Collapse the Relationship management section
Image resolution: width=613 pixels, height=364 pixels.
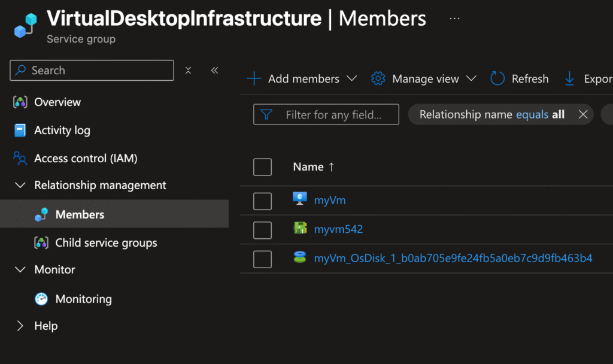[x=20, y=186]
